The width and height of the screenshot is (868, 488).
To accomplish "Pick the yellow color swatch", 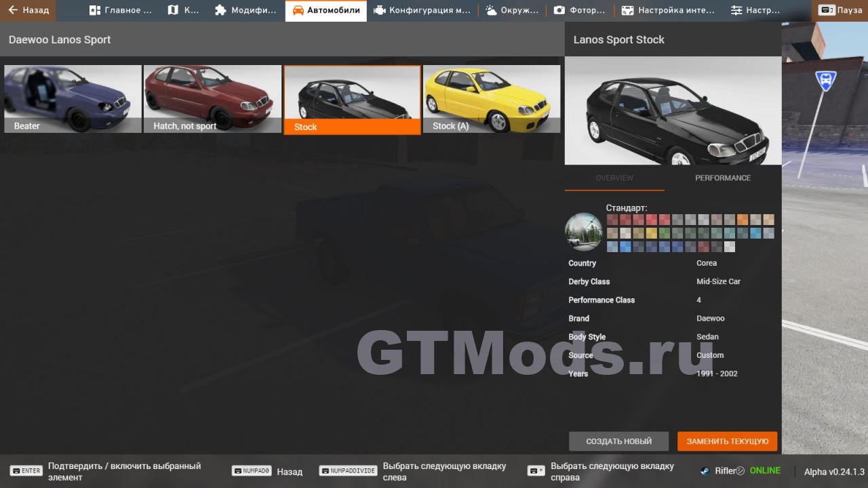I will 652,233.
